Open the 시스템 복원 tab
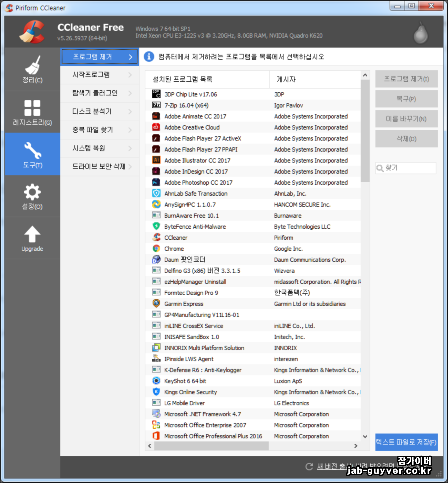Screen dimensions: 448x483 click(100, 148)
